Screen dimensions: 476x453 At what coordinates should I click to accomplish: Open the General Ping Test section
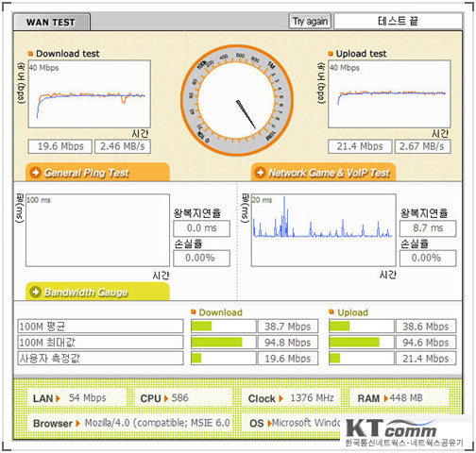pyautogui.click(x=97, y=172)
